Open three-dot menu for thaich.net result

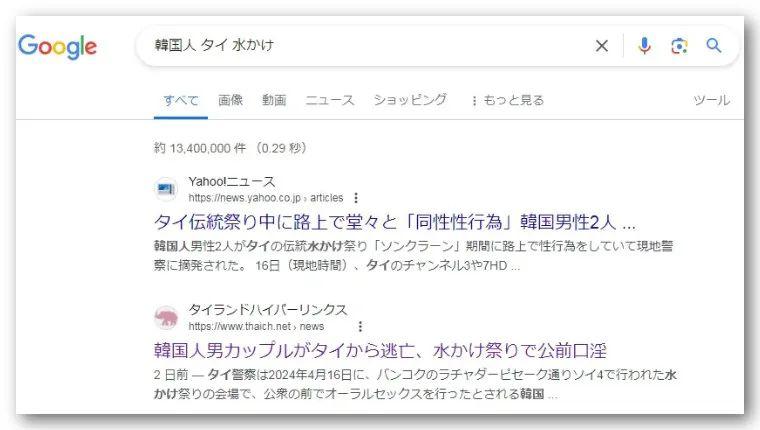click(x=360, y=326)
